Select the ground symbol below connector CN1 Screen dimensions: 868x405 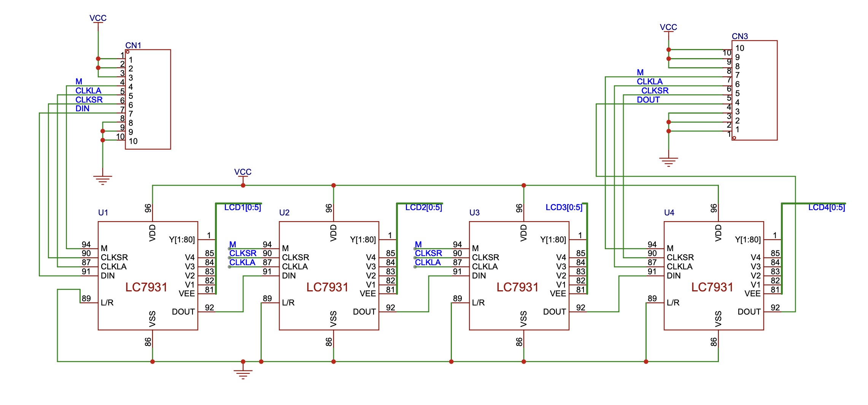(102, 180)
